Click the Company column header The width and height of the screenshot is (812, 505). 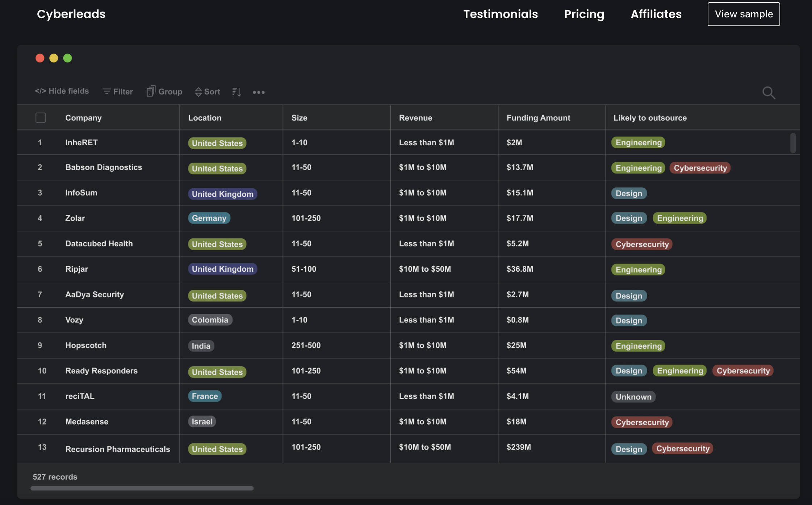click(83, 118)
